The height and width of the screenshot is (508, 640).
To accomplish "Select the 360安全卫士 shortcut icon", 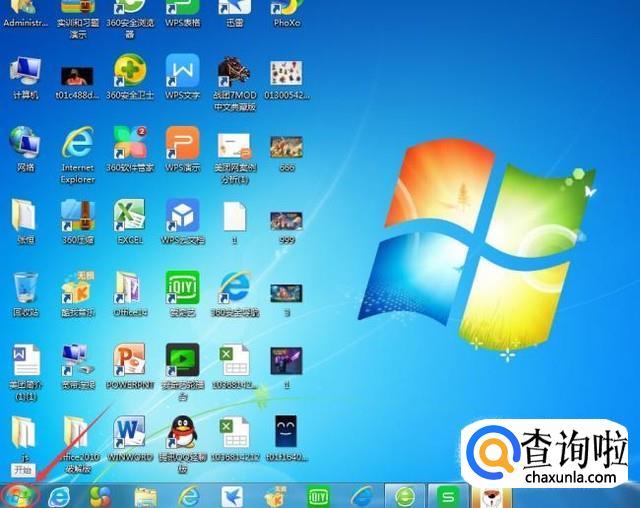I will point(130,78).
